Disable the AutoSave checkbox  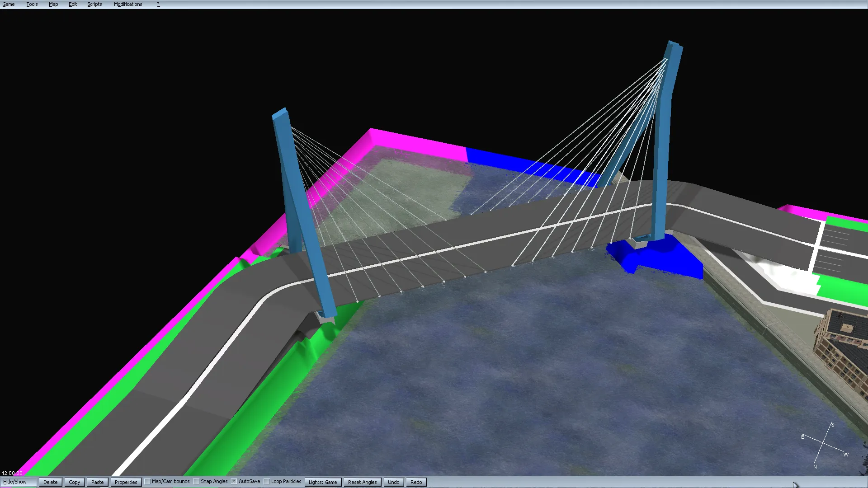[234, 482]
